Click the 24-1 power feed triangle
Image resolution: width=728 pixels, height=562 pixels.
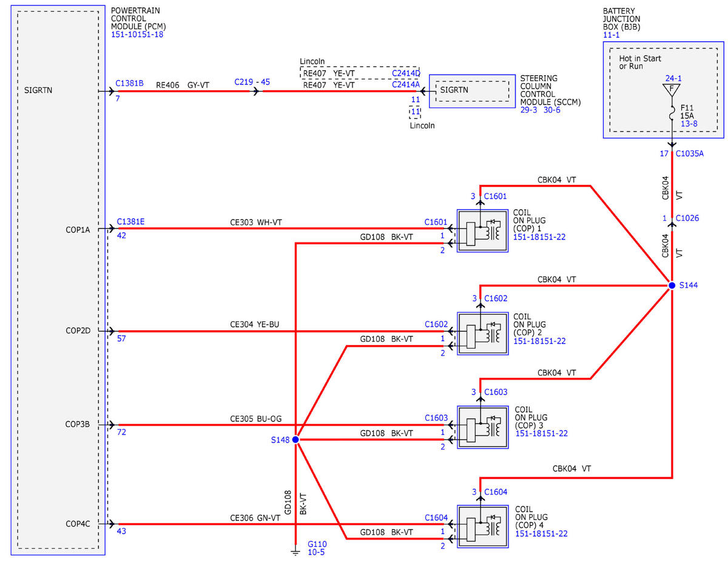(x=672, y=90)
